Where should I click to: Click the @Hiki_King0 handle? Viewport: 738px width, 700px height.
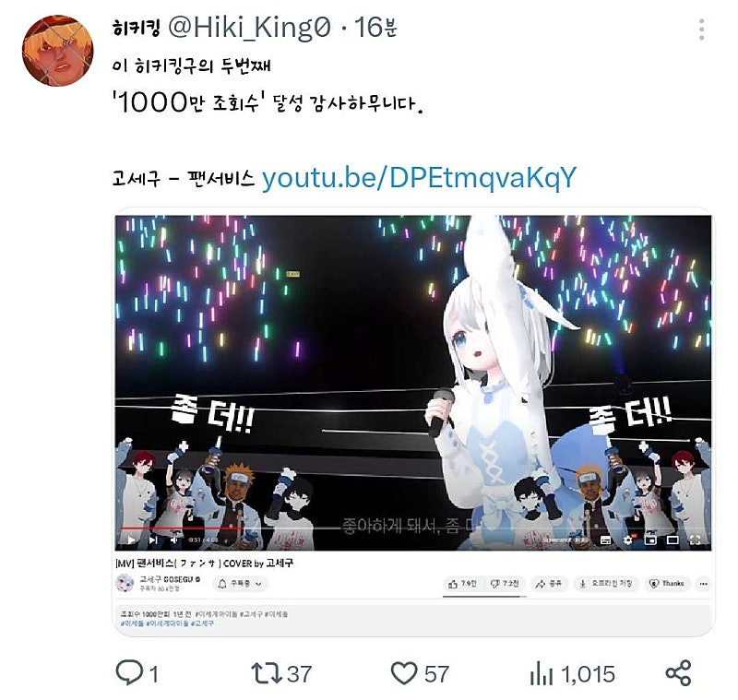(250, 28)
